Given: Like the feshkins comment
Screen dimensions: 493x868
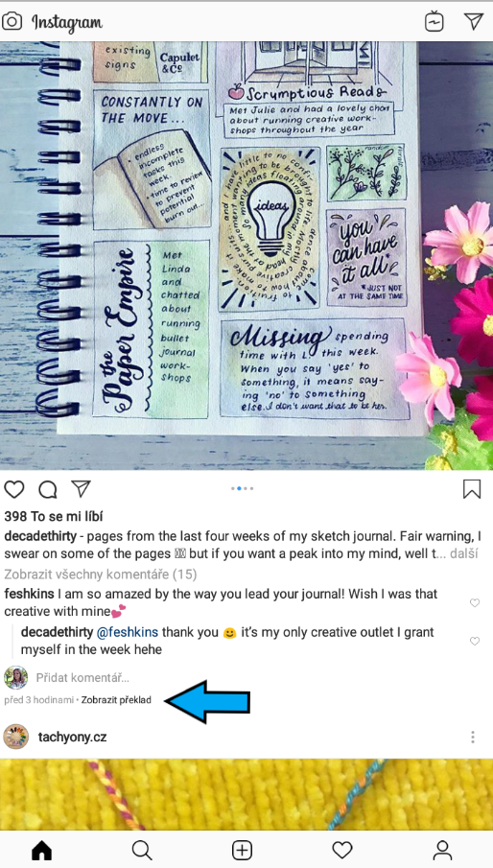Looking at the screenshot, I should coord(474,603).
